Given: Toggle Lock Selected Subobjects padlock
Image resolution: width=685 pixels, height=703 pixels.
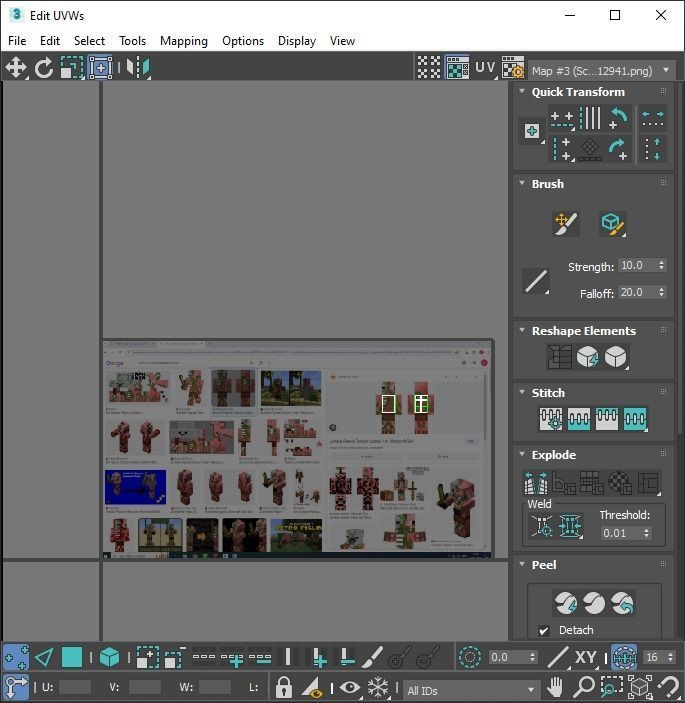Looking at the screenshot, I should pyautogui.click(x=283, y=687).
